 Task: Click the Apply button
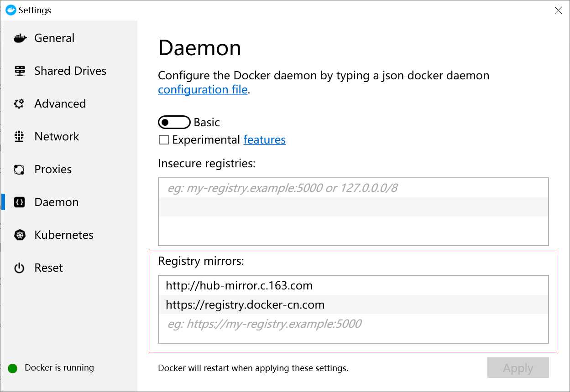(518, 368)
